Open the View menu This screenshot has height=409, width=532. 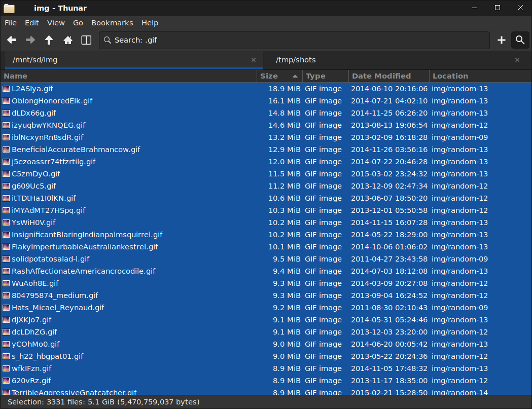coord(56,23)
